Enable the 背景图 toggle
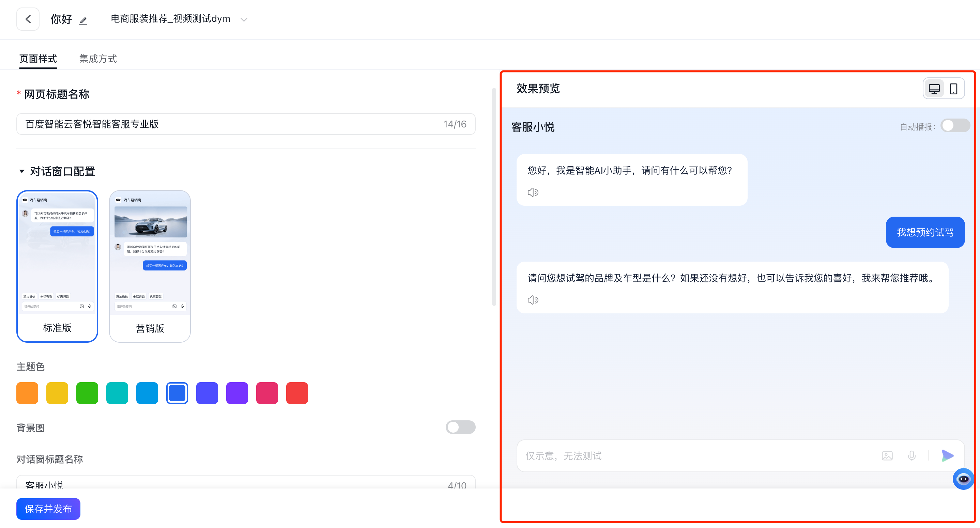 tap(460, 427)
